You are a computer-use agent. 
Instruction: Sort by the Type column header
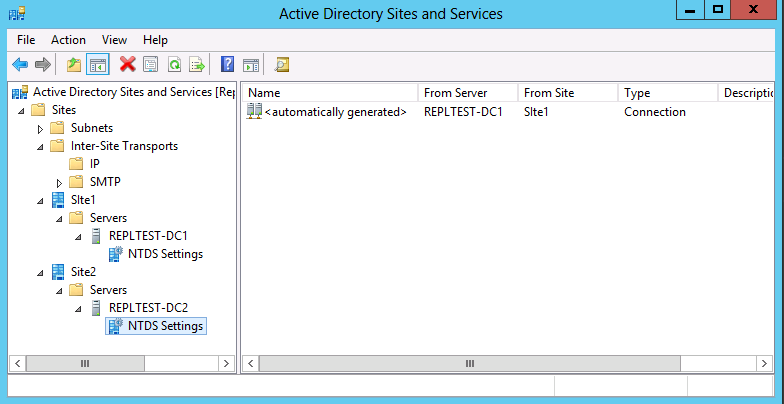click(x=668, y=92)
